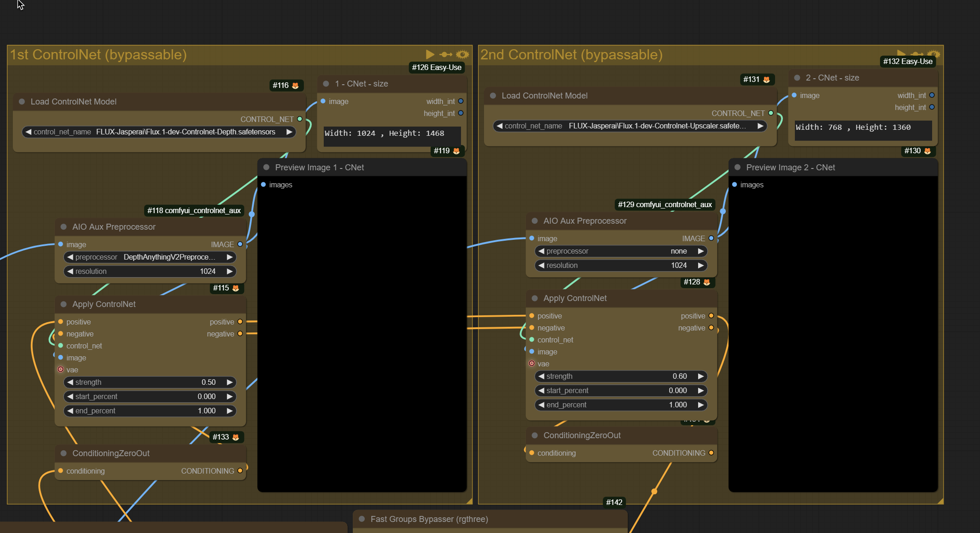Click the #126 Easy-Use badge
The width and height of the screenshot is (980, 533).
coord(436,67)
